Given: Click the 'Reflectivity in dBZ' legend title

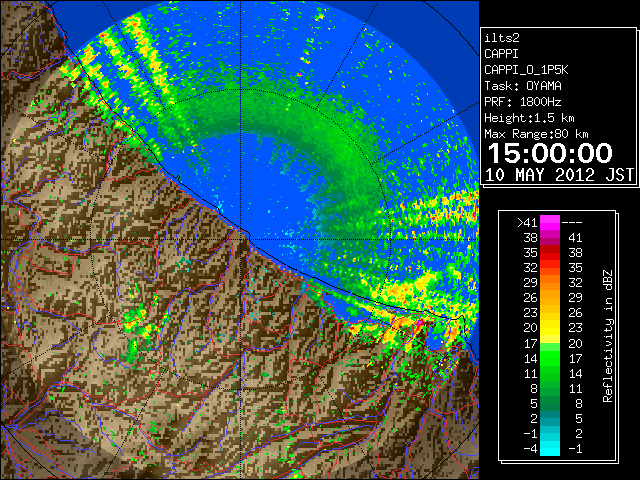Looking at the screenshot, I should tap(608, 336).
